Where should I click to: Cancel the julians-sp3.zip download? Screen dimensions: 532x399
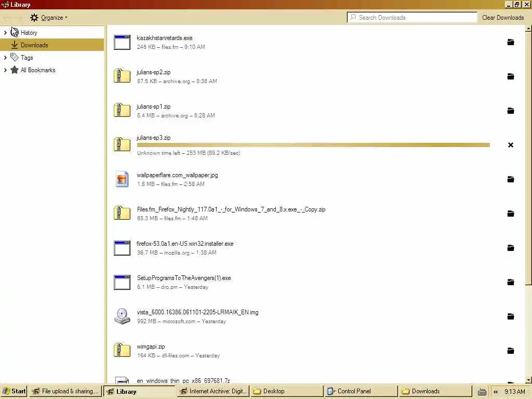pos(510,145)
